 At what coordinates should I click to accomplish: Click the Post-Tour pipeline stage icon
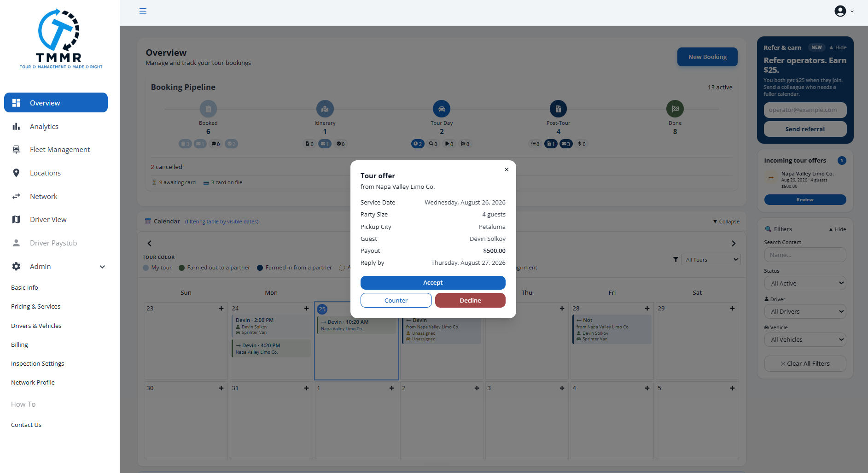[558, 109]
